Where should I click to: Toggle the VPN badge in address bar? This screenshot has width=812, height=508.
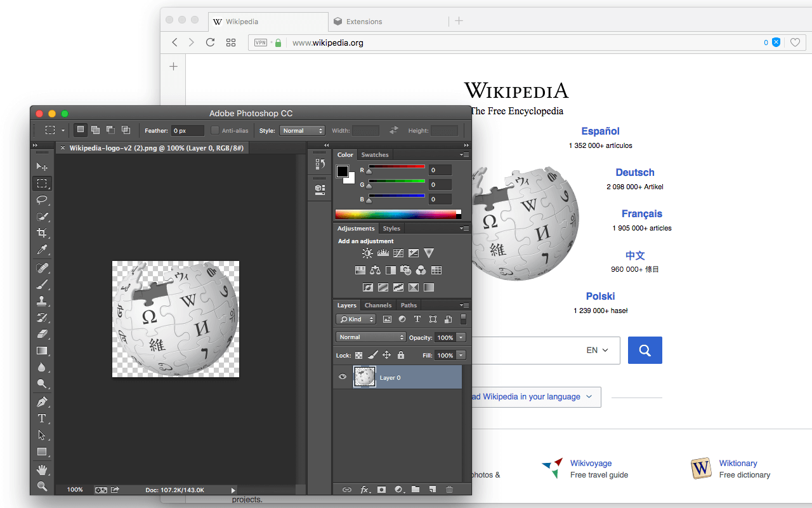click(261, 43)
